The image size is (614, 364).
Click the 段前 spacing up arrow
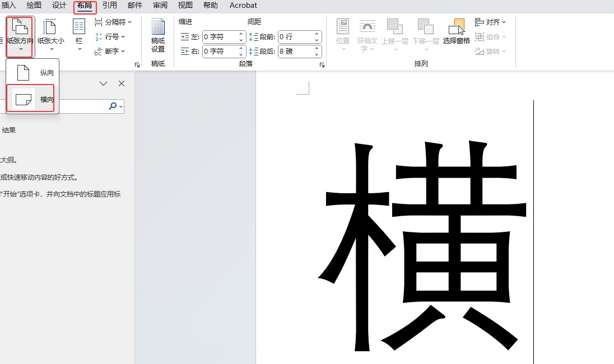coord(317,34)
